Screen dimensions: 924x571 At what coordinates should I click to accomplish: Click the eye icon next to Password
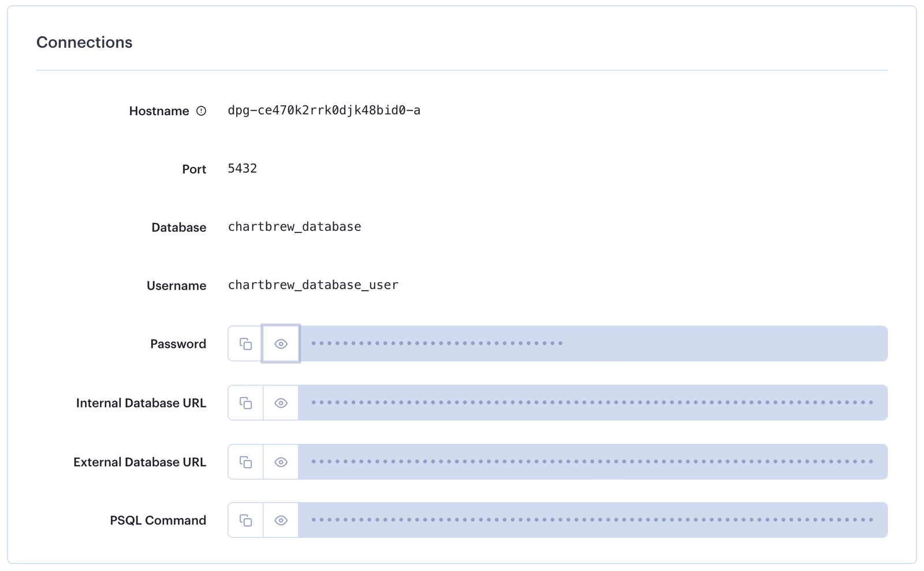point(281,343)
